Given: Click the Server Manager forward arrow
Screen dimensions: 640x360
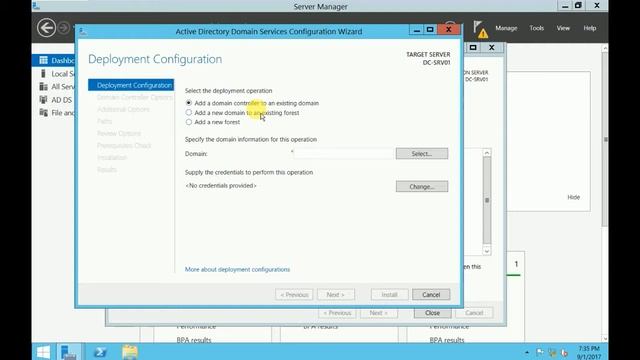Looking at the screenshot, I should 64,28.
